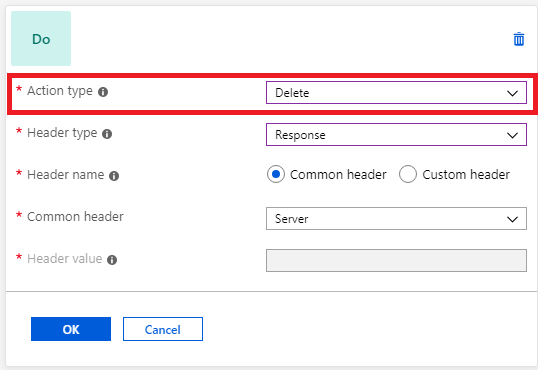
Task: Open the Header type Response dropdown
Action: [x=396, y=135]
